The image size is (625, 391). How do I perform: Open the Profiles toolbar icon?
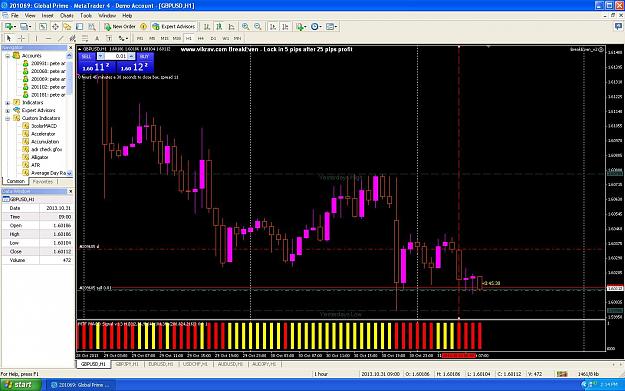(x=25, y=27)
